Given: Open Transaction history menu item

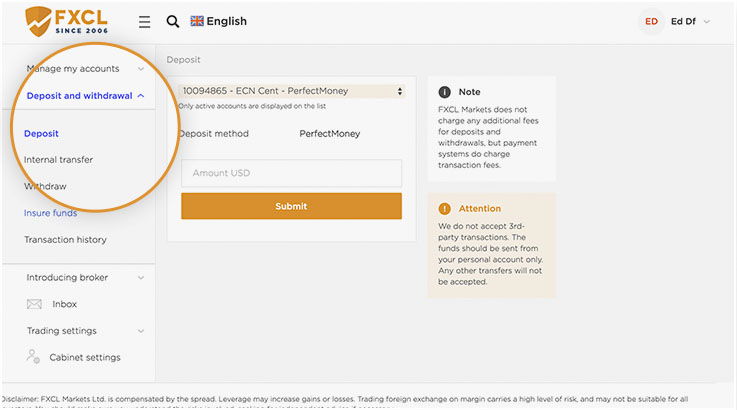Looking at the screenshot, I should click(65, 239).
